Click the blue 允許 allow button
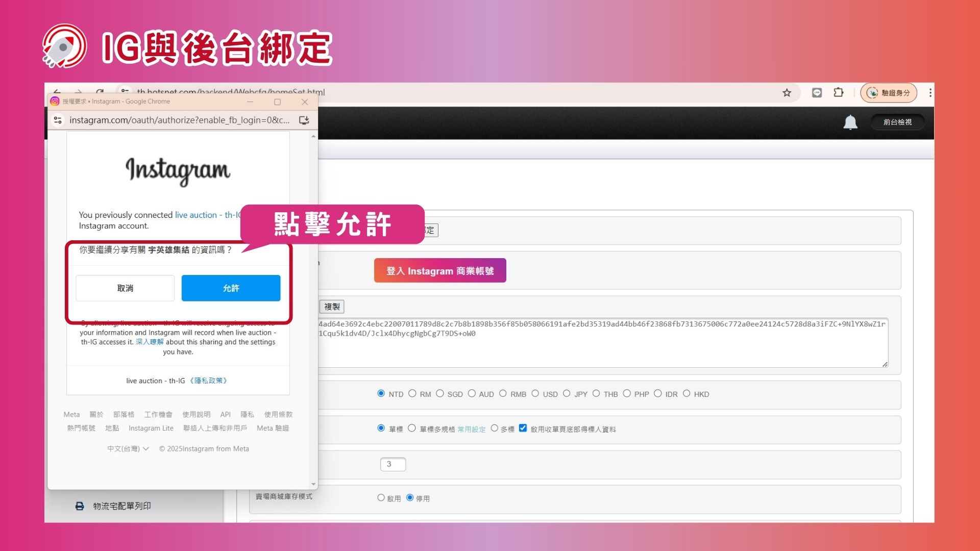Screen dimensions: 980x551 coord(231,288)
